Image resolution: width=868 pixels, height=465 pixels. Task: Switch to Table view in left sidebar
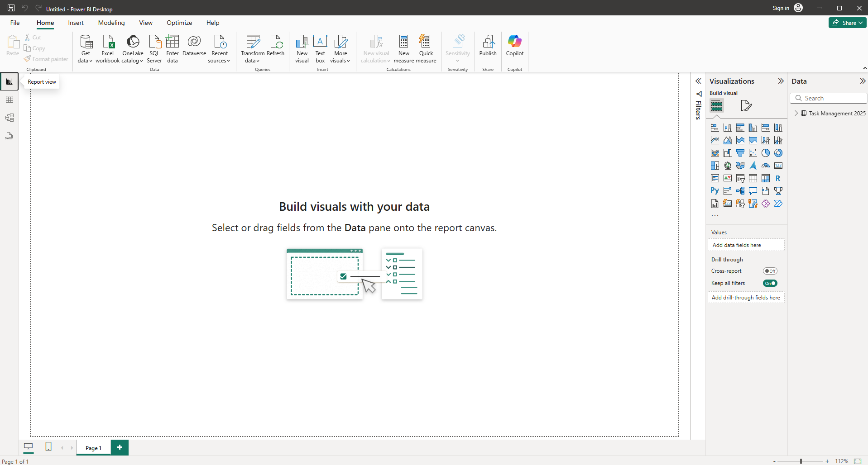(x=10, y=100)
